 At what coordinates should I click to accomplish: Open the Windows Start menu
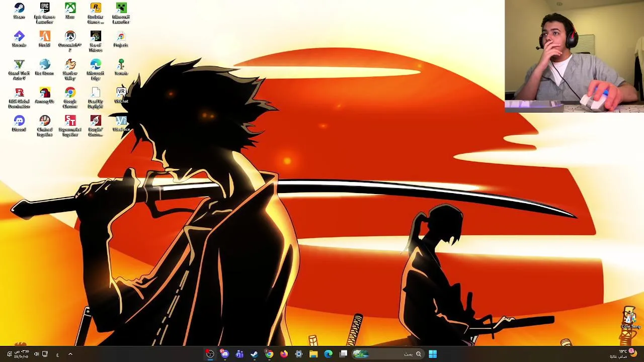point(433,354)
